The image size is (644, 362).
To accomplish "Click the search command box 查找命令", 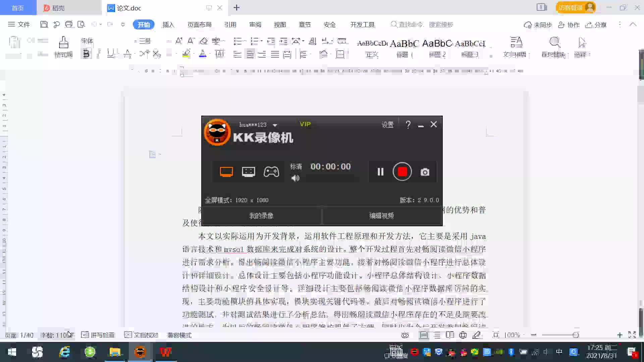I will (422, 24).
